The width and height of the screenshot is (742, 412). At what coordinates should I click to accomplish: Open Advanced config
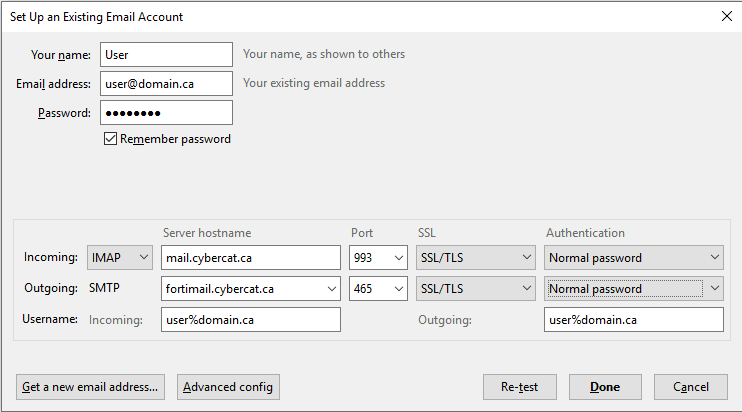click(x=228, y=387)
